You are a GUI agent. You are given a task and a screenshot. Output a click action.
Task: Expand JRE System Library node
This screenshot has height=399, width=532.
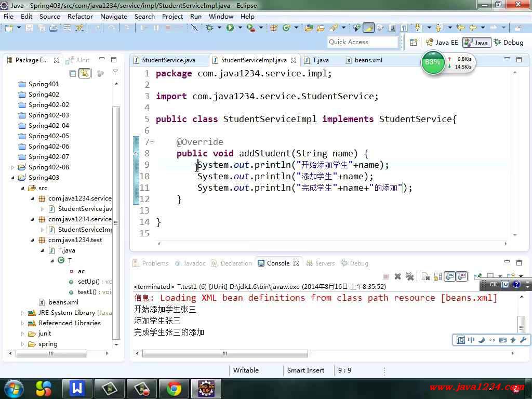[22, 313]
